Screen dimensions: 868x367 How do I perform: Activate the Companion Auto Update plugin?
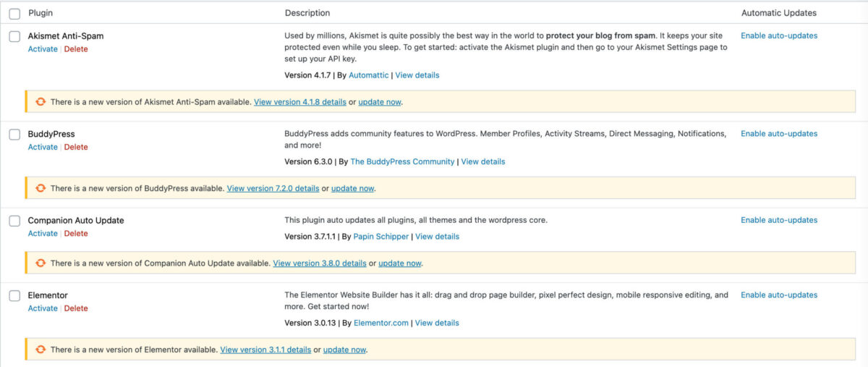pos(43,233)
